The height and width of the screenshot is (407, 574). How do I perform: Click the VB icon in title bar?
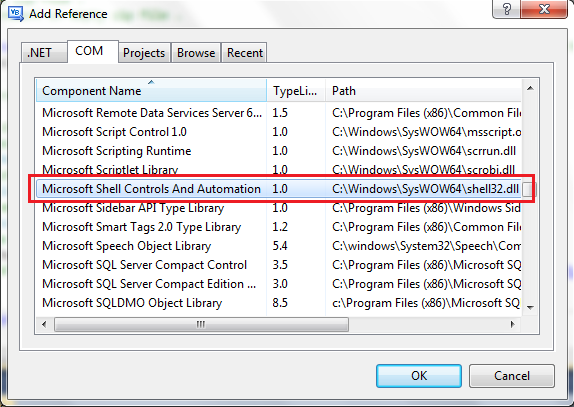(16, 14)
